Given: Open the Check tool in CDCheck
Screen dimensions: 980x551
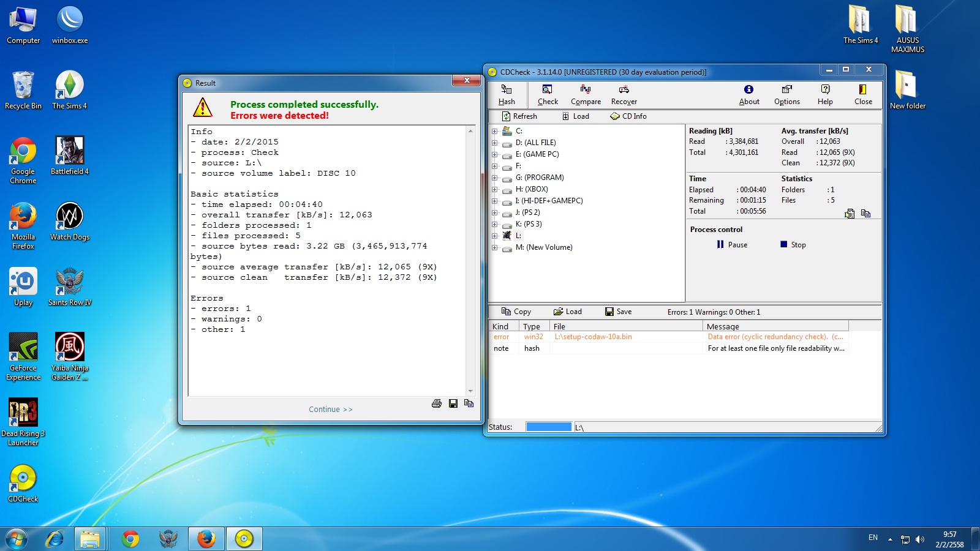Looking at the screenshot, I should pyautogui.click(x=548, y=95).
